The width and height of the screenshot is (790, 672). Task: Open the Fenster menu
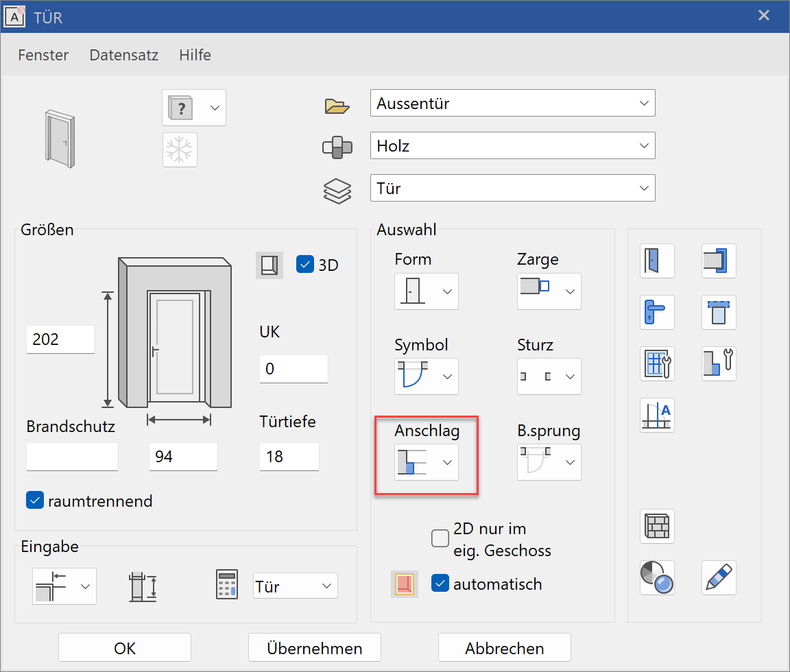coord(43,55)
